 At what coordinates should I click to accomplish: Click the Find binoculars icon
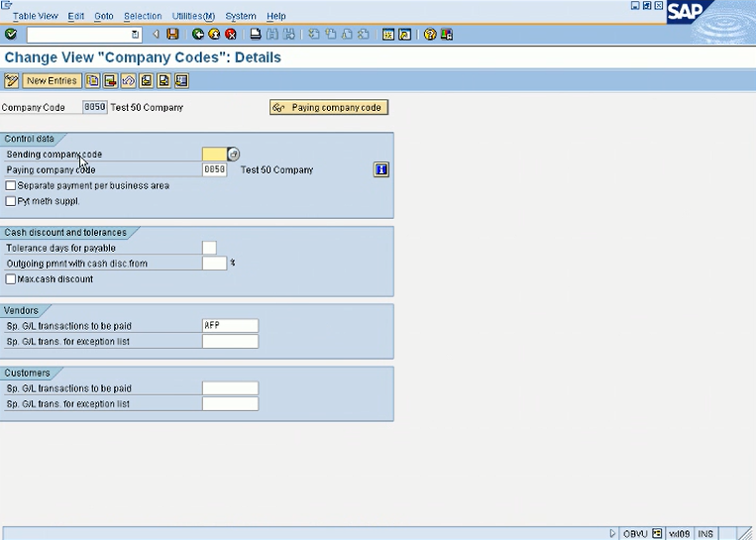272,35
